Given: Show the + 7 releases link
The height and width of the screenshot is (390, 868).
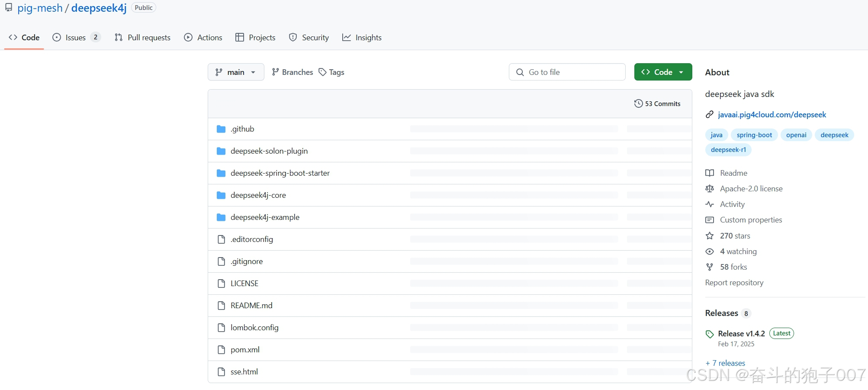Looking at the screenshot, I should [725, 363].
